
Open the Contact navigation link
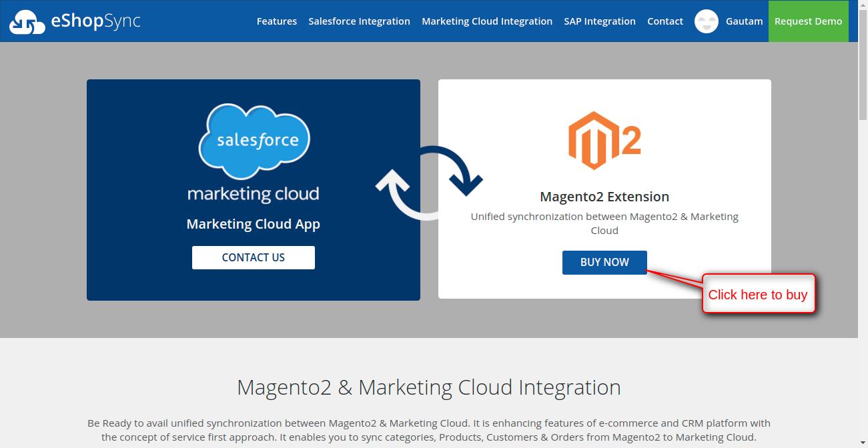click(665, 21)
